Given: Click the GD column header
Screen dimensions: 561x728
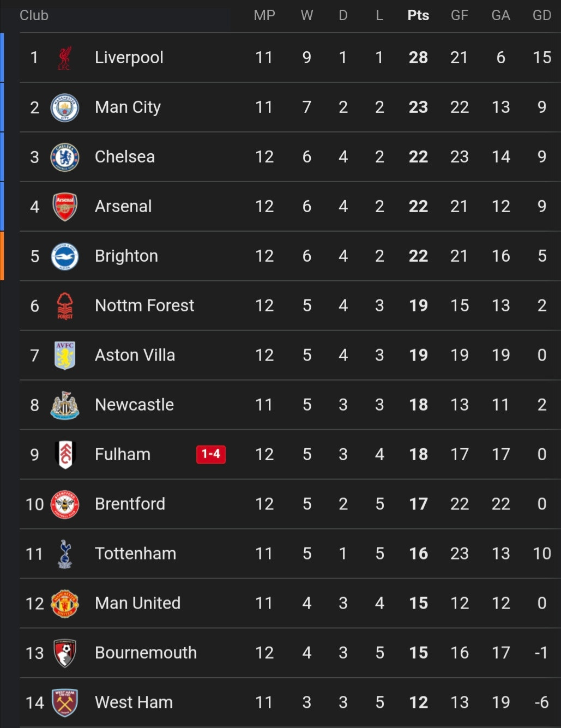Looking at the screenshot, I should pyautogui.click(x=542, y=15).
